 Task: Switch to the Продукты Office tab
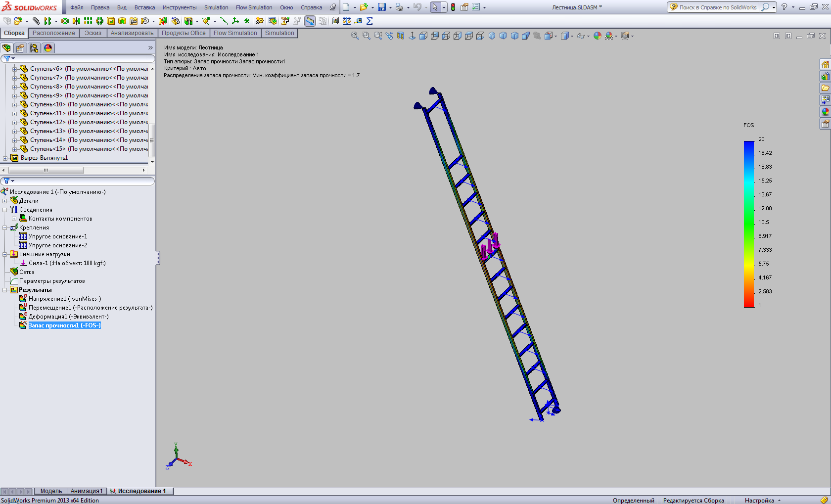click(184, 33)
